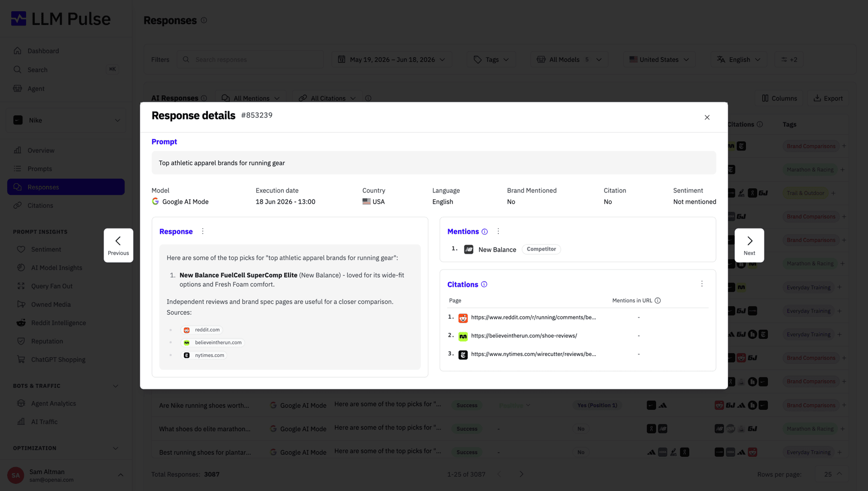Click the Columns button
This screenshot has width=868, height=491.
point(779,98)
